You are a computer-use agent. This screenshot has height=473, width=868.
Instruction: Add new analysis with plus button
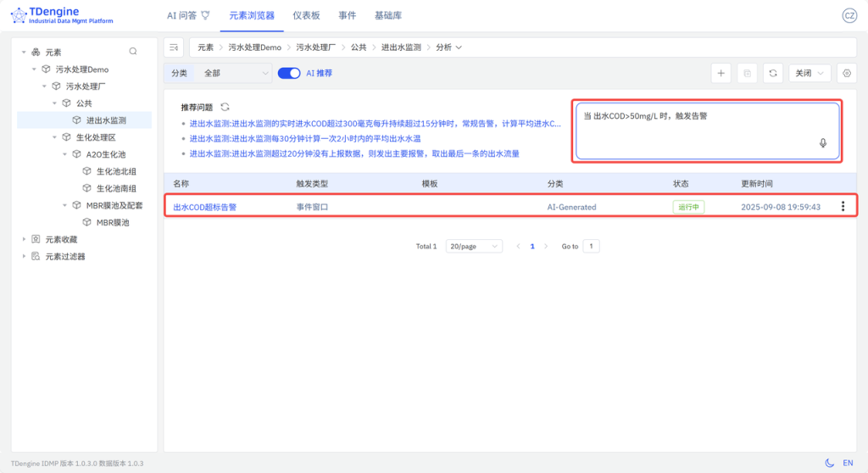(721, 73)
